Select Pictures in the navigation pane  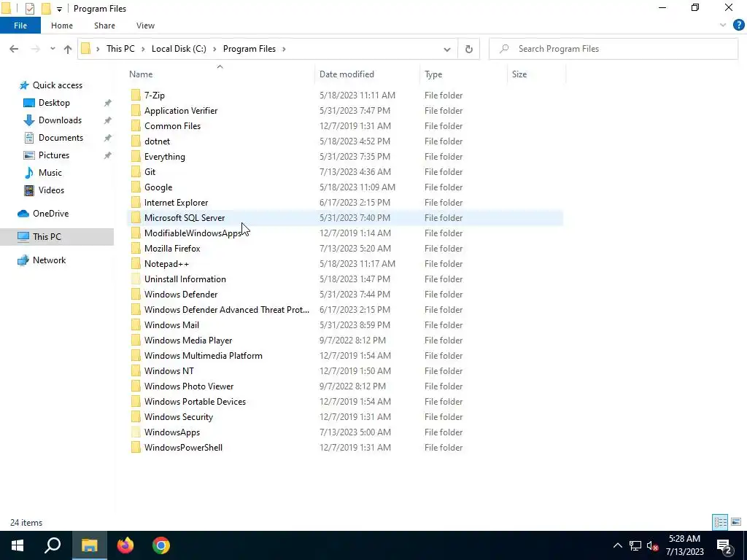click(x=53, y=155)
